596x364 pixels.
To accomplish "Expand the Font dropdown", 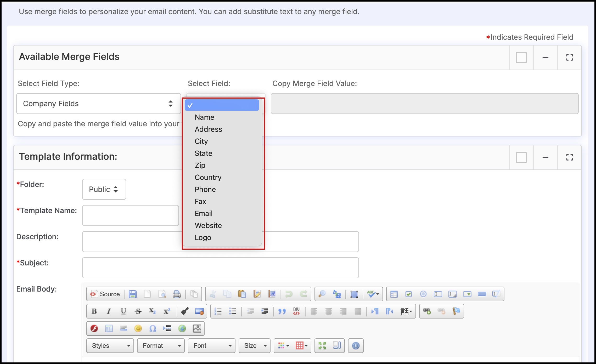I will [x=211, y=346].
